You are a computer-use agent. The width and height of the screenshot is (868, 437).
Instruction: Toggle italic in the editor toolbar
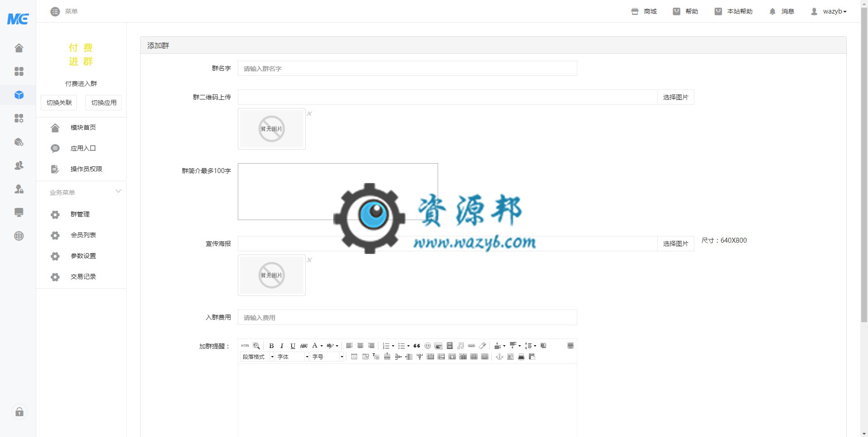pos(282,346)
